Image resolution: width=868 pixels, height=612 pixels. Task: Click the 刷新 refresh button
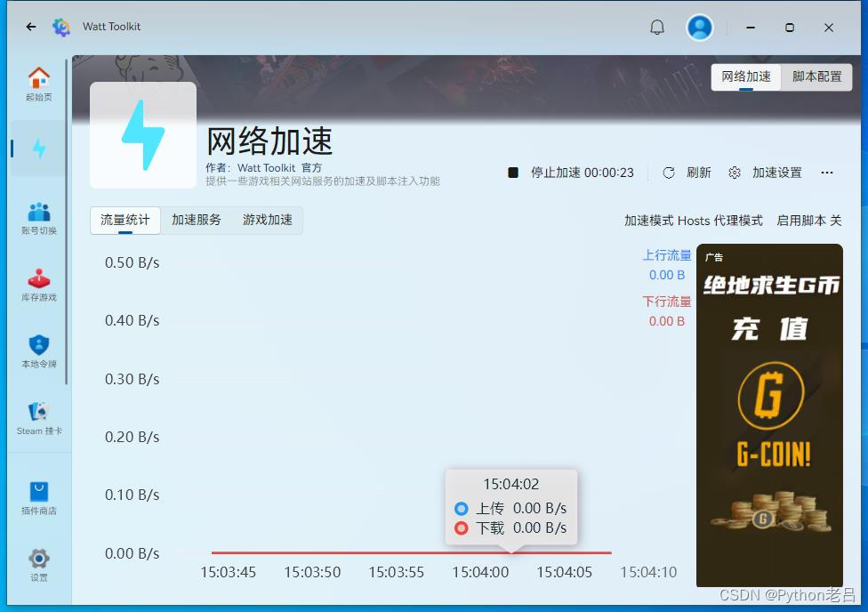pyautogui.click(x=687, y=173)
